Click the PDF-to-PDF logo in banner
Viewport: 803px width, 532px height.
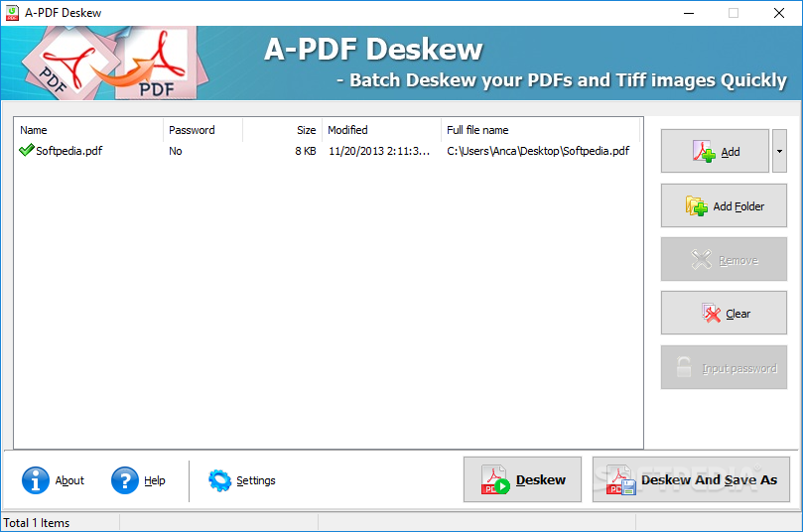[115, 63]
